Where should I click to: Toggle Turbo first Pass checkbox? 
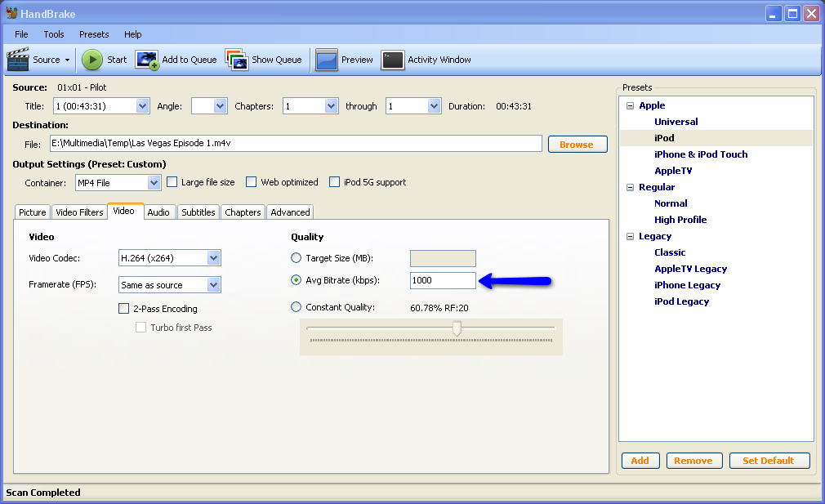click(141, 328)
